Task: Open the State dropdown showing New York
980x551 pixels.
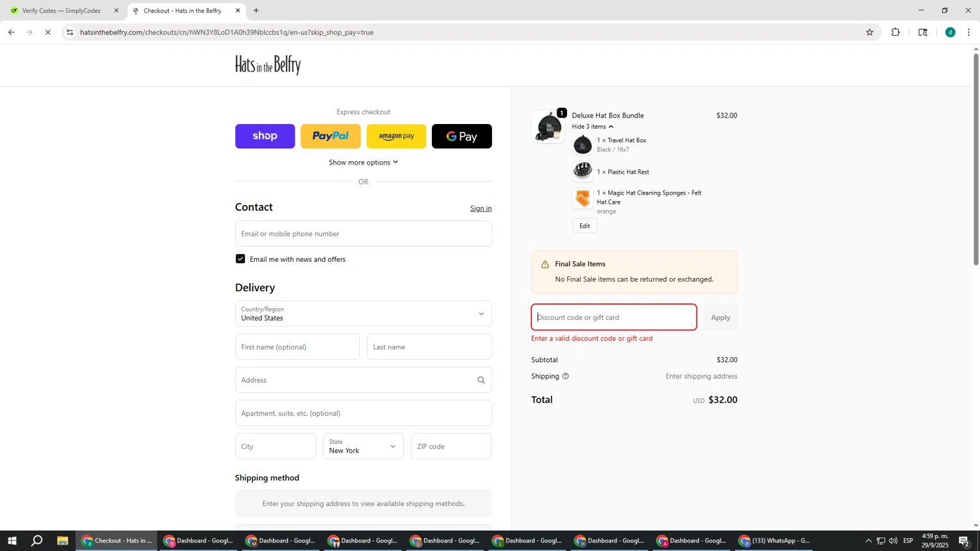Action: point(363,447)
